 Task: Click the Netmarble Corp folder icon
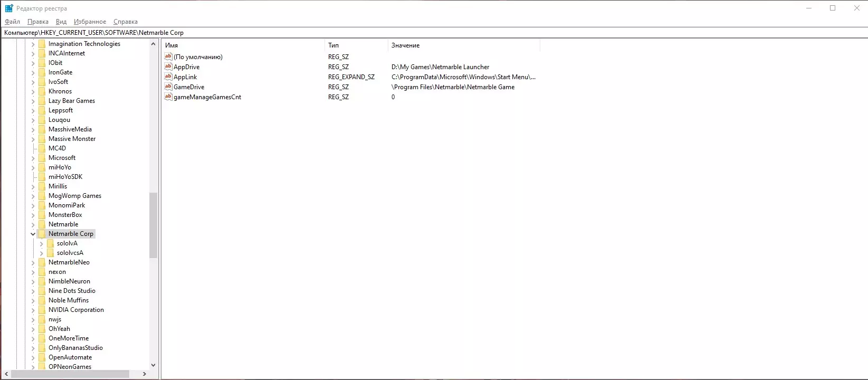coord(42,234)
